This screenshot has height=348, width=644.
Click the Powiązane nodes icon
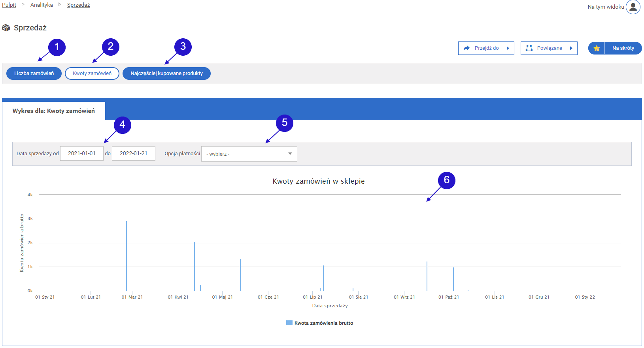click(x=529, y=48)
